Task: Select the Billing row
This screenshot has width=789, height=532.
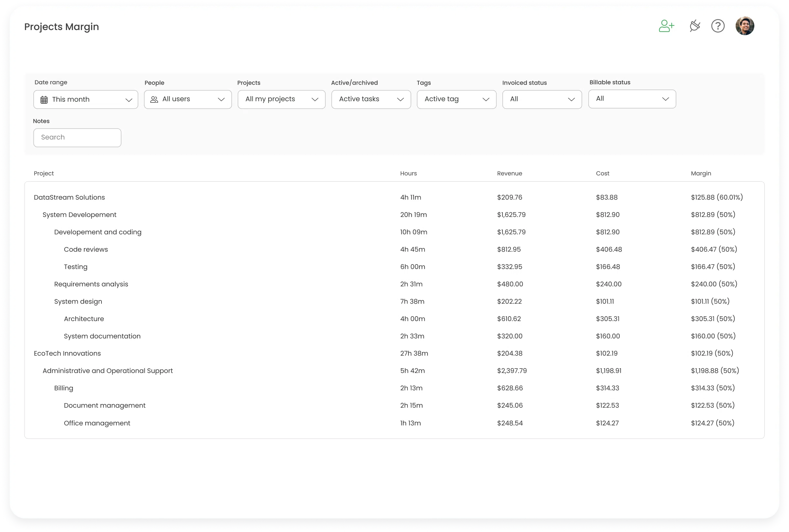Action: (394, 388)
